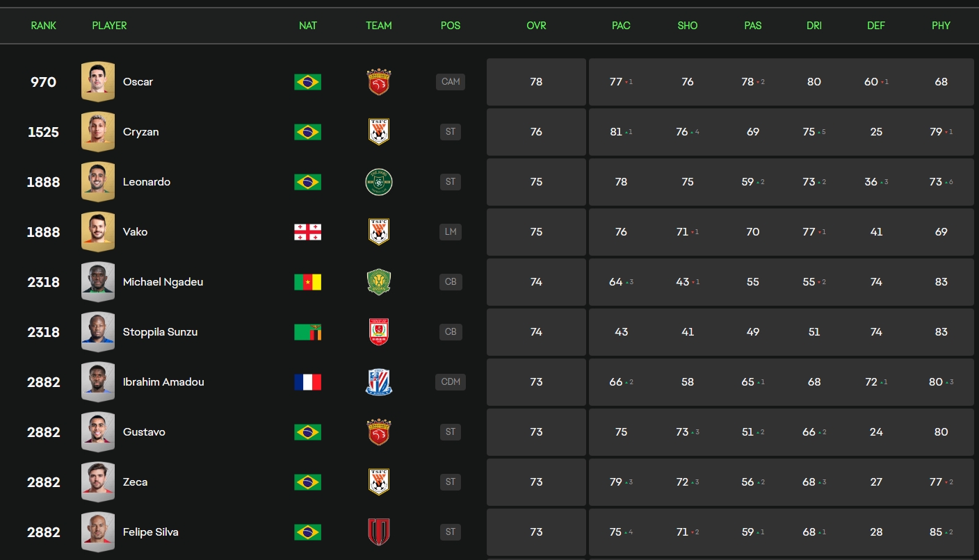Sort by the RANK column header
This screenshot has height=560, width=979.
(43, 26)
